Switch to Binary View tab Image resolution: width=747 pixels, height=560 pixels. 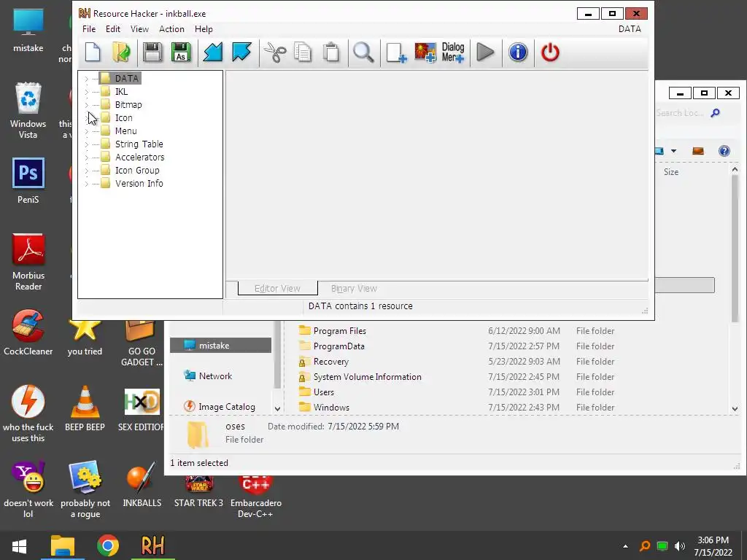click(354, 288)
